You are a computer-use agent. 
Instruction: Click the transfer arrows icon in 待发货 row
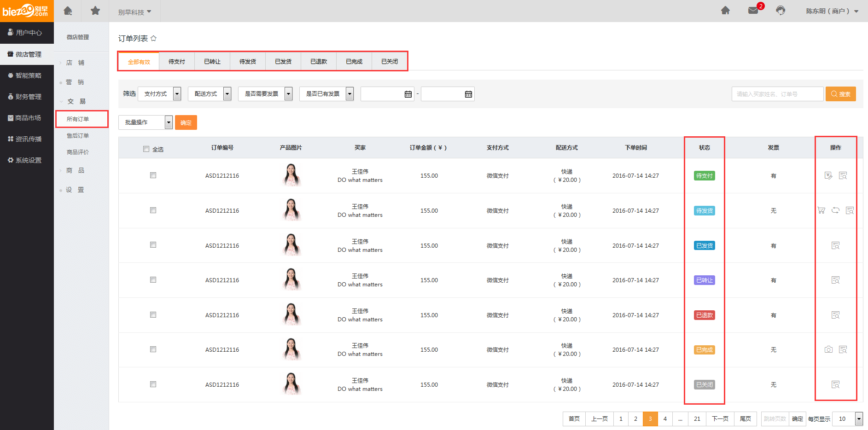pyautogui.click(x=835, y=210)
